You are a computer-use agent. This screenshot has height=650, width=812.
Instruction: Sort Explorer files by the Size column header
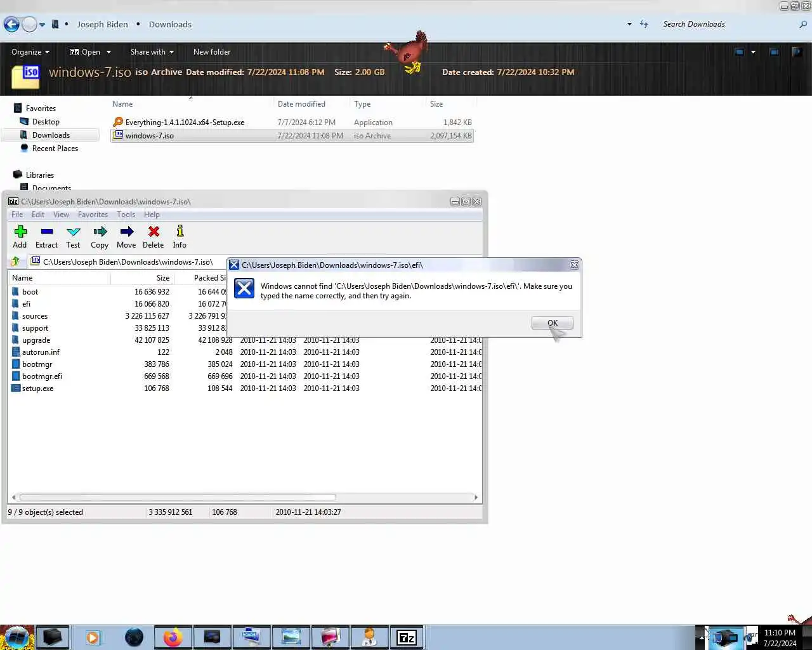click(450, 104)
